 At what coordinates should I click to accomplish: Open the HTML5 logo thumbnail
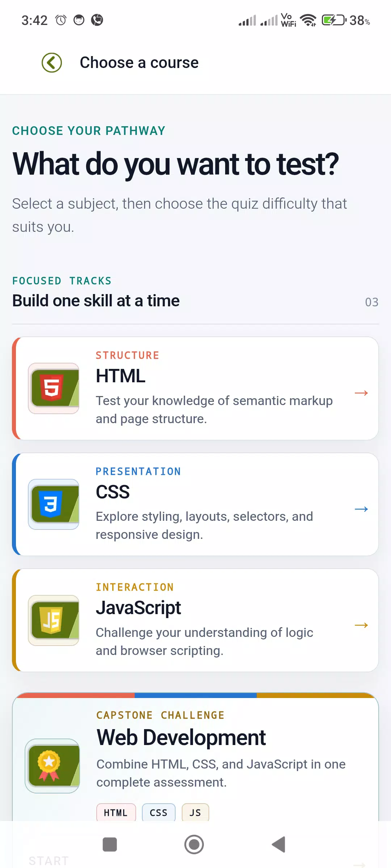click(x=54, y=388)
